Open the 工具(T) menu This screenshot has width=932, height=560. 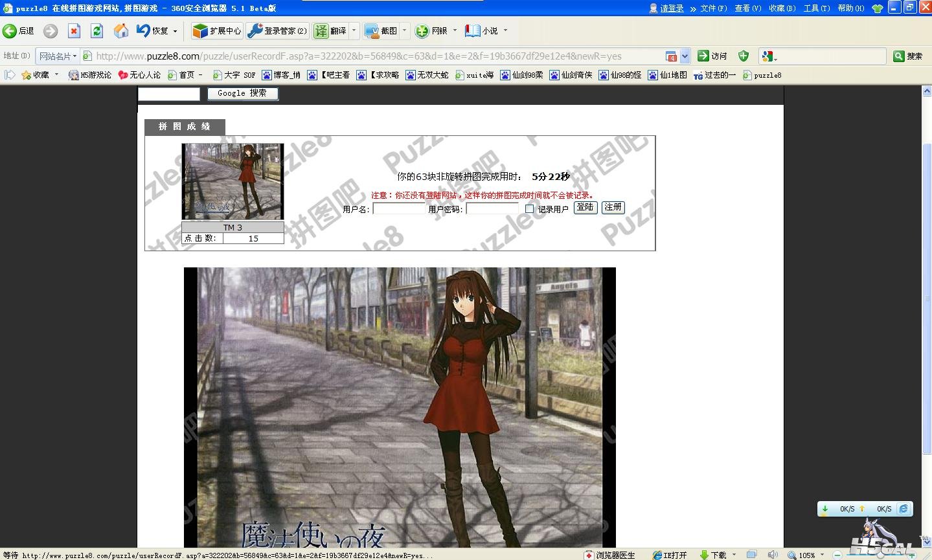tap(816, 8)
